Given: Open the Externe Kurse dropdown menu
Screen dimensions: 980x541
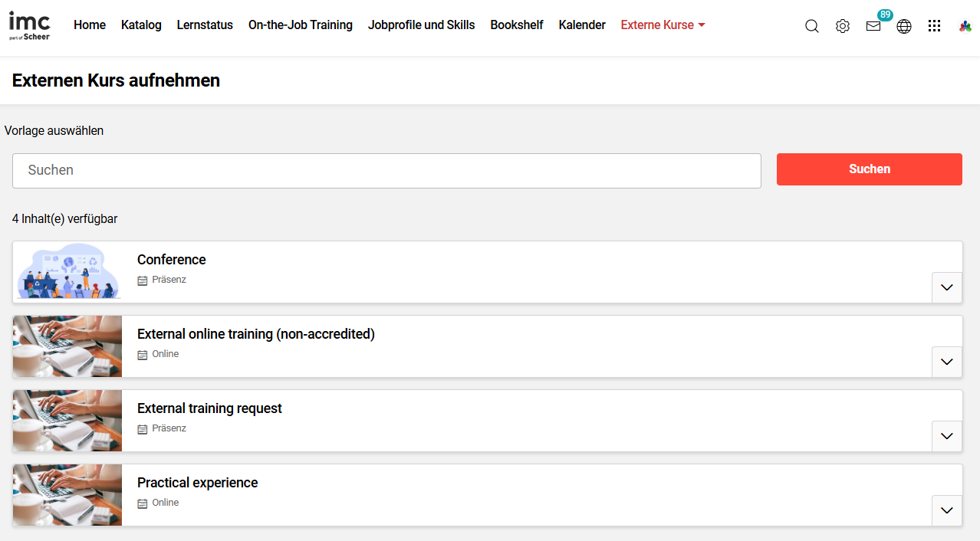Looking at the screenshot, I should pos(663,25).
